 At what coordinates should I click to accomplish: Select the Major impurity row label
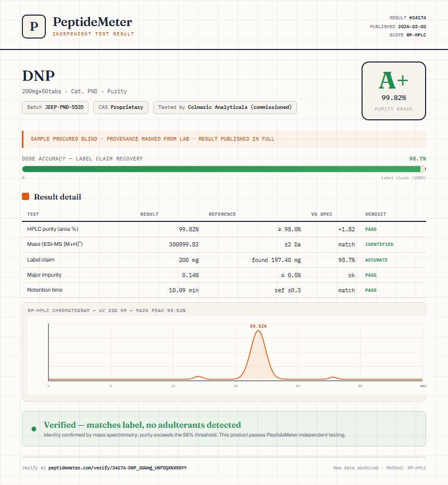(44, 275)
